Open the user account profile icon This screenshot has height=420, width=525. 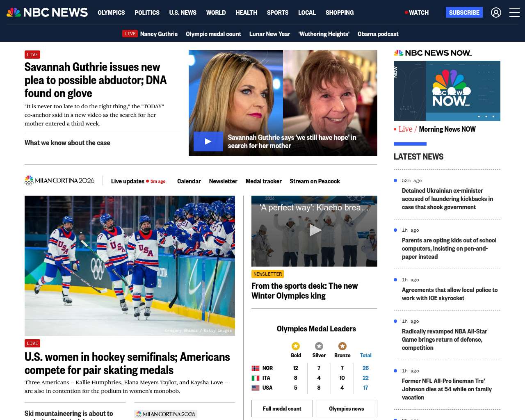pos(496,13)
